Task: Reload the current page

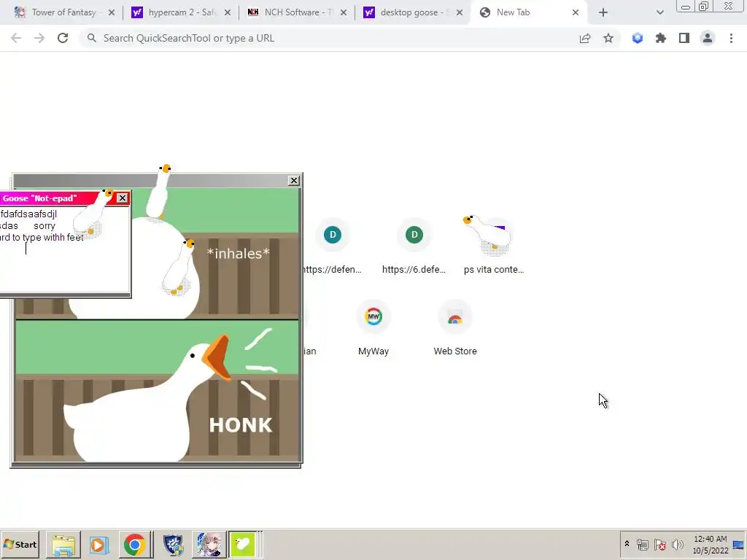Action: 63,38
